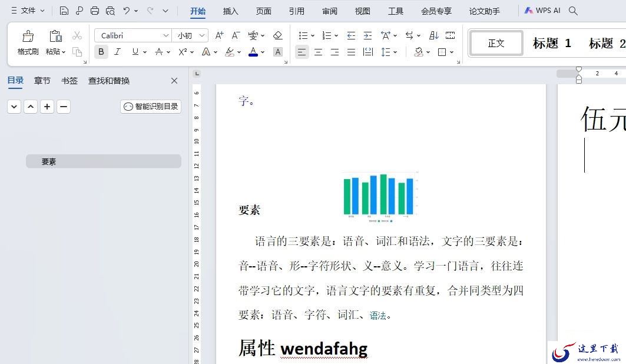Open the quick access customize chevron
626x364 pixels.
pos(165,11)
